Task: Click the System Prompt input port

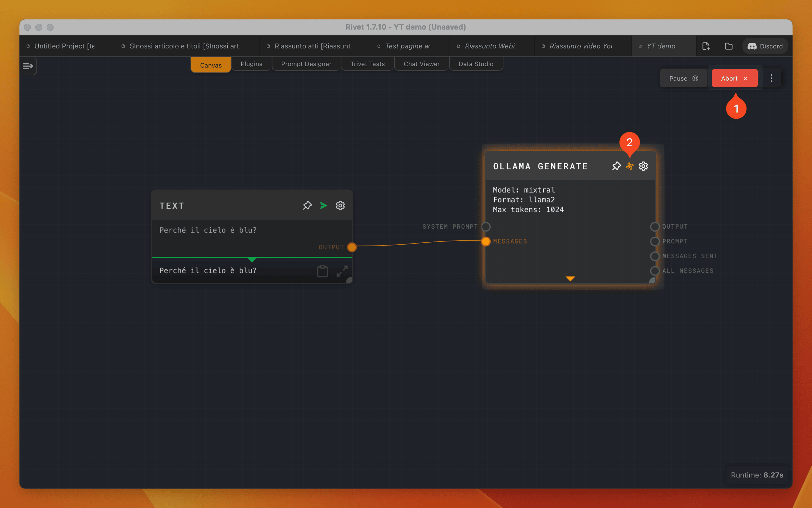Action: pos(486,227)
